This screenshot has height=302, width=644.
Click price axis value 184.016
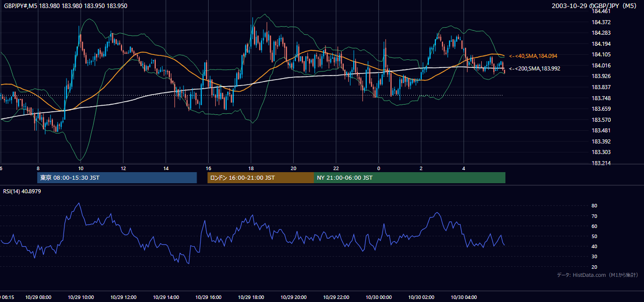[x=602, y=65]
